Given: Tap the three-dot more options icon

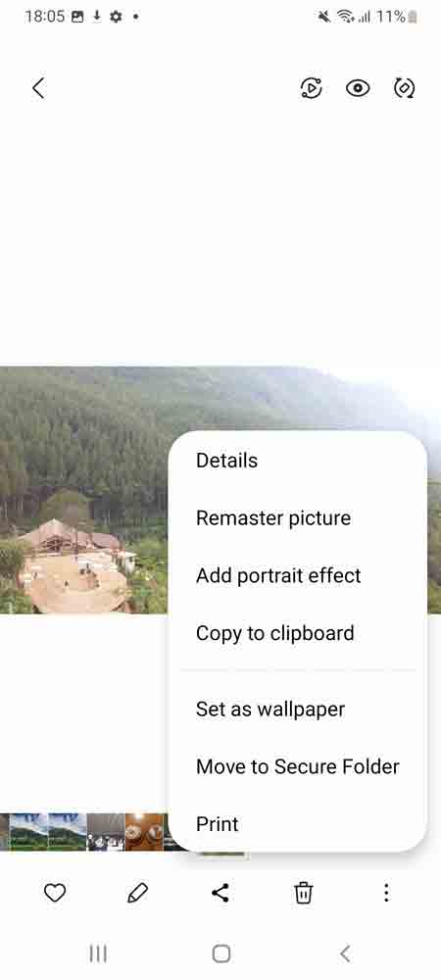Looking at the screenshot, I should 386,893.
